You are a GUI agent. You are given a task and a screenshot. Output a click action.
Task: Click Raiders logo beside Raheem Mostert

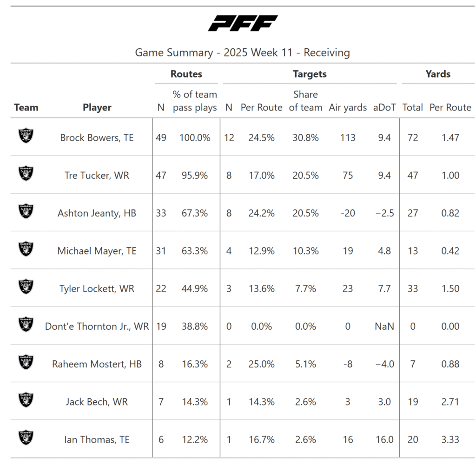[26, 362]
